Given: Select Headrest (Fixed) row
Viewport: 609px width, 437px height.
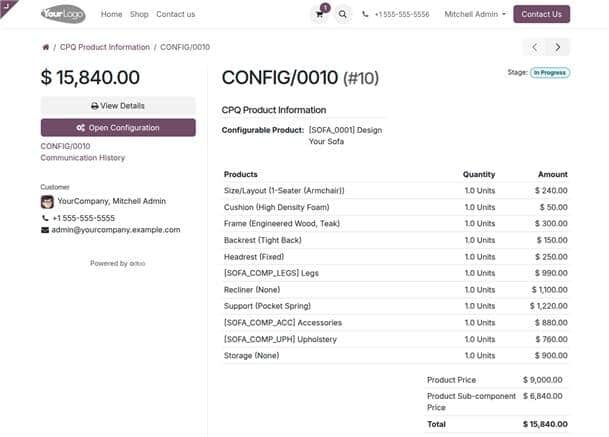Looking at the screenshot, I should click(x=395, y=257).
